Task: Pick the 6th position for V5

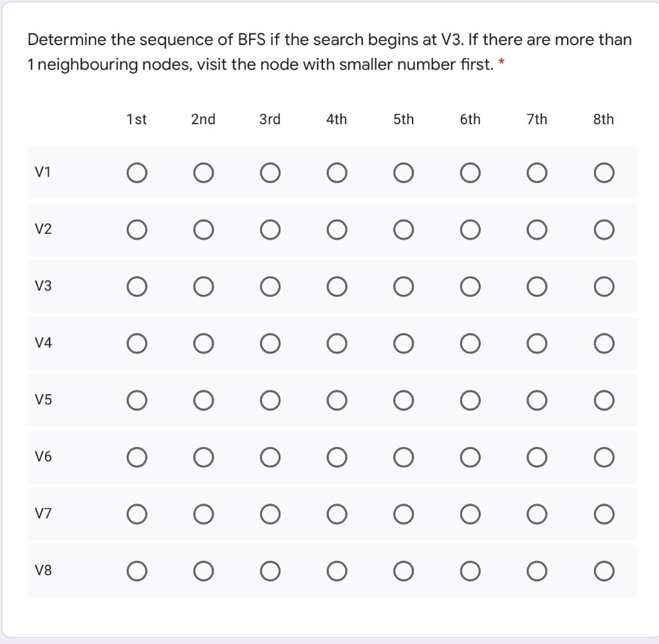Action: (470, 400)
